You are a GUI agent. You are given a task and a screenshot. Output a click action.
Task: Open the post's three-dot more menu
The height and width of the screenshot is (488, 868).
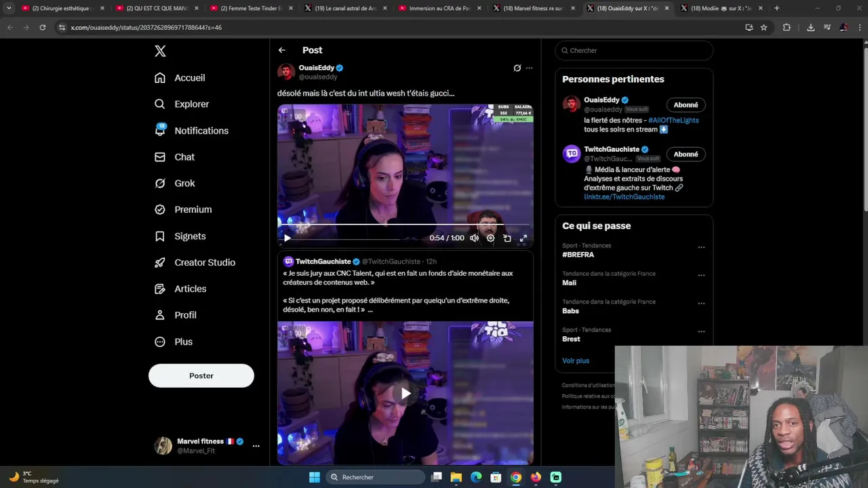[530, 68]
